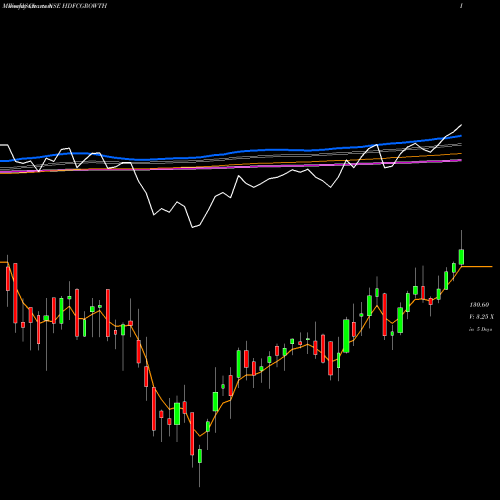Screen dimensions: 500x500
Task: Click the deepest trough of the white line
Action: coord(193,227)
